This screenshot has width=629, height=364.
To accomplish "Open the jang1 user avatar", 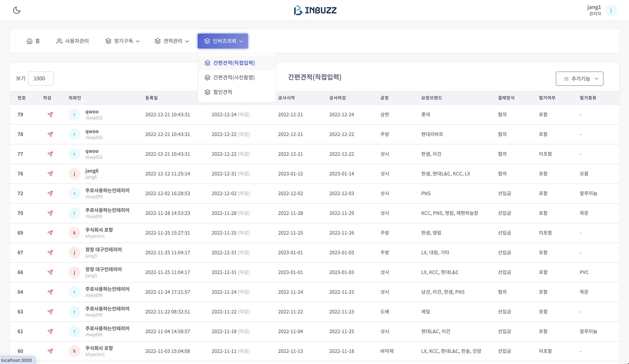I will [611, 10].
